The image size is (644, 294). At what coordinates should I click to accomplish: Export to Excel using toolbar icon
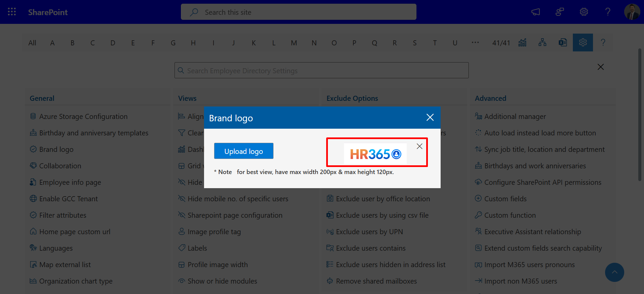click(563, 43)
